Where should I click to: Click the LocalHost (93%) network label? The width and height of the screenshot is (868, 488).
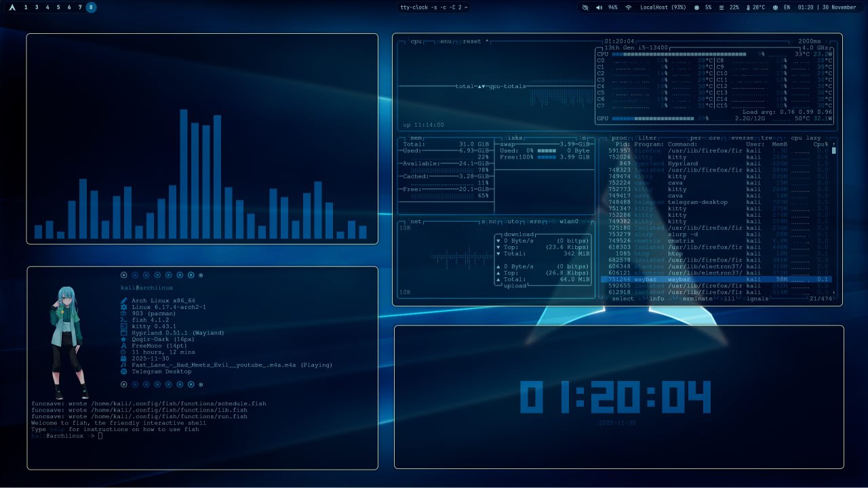click(x=663, y=7)
